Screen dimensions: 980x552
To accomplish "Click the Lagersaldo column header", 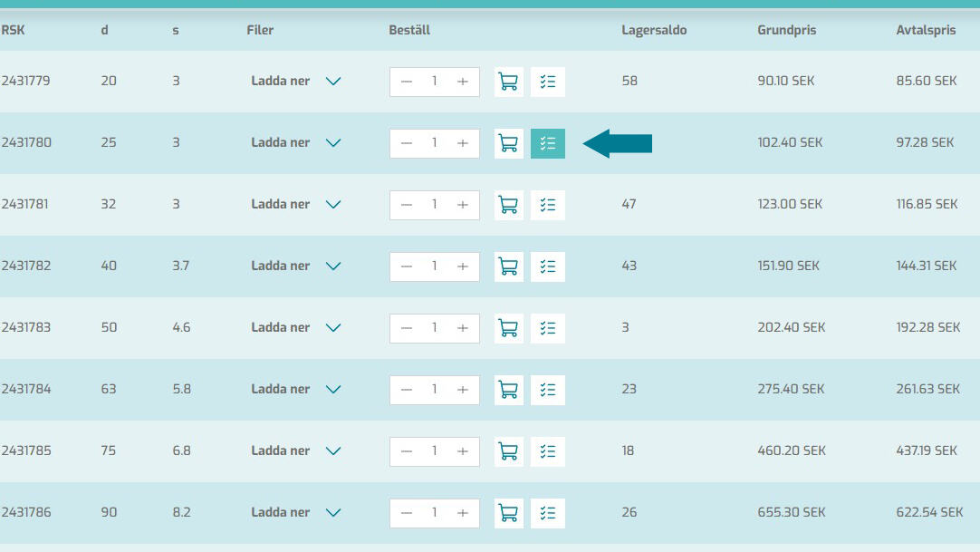I will 654,30.
